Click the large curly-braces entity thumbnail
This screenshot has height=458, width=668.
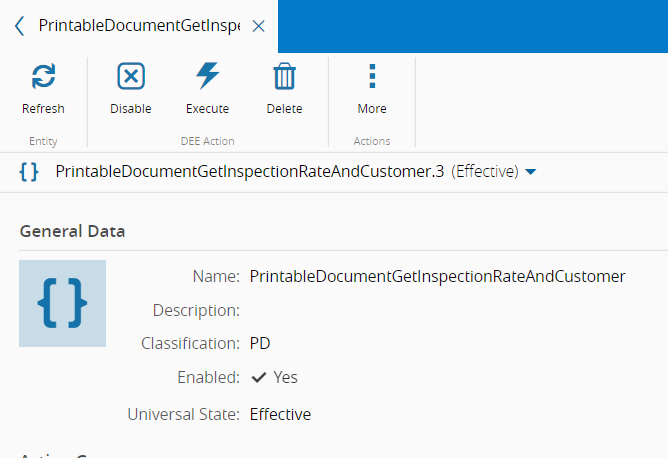62,304
